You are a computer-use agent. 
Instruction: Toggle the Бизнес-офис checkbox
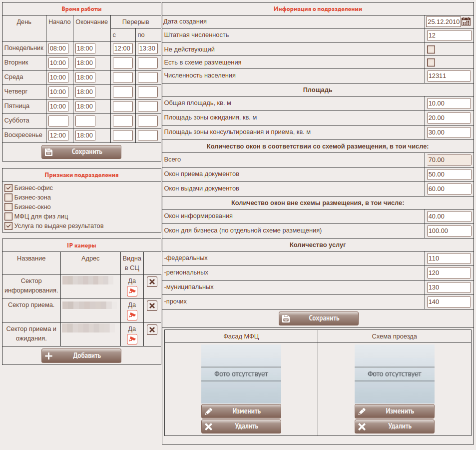pyautogui.click(x=8, y=188)
